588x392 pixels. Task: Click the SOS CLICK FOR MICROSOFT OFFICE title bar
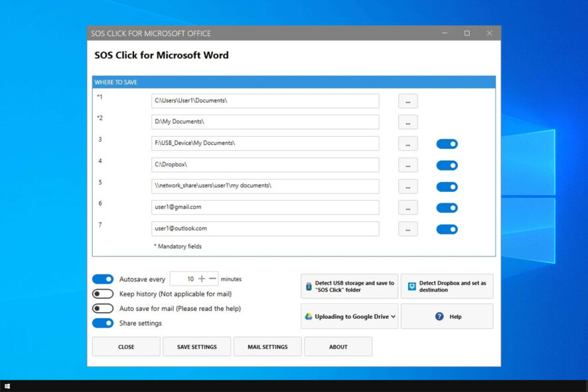294,33
